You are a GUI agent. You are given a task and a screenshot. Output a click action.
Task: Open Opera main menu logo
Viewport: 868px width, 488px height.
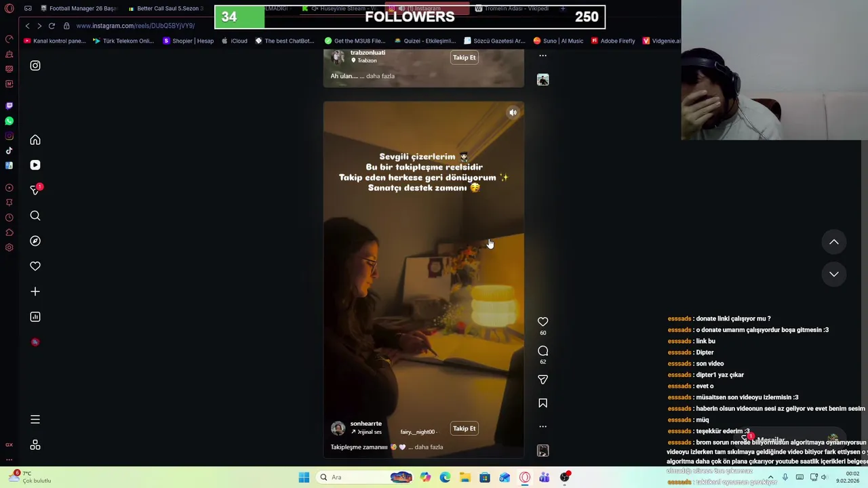point(9,9)
